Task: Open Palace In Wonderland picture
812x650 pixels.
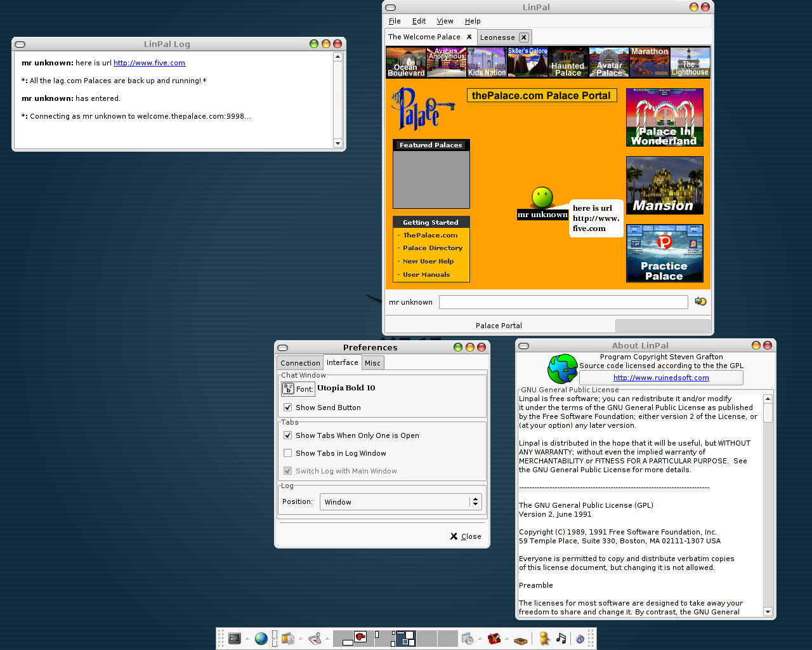Action: point(665,117)
